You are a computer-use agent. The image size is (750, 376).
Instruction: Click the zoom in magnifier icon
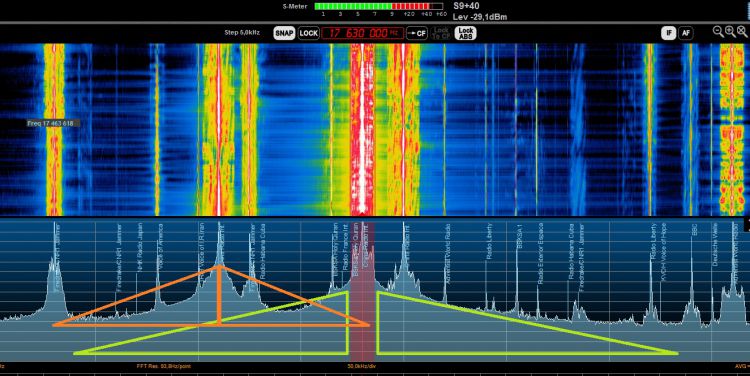(x=730, y=32)
